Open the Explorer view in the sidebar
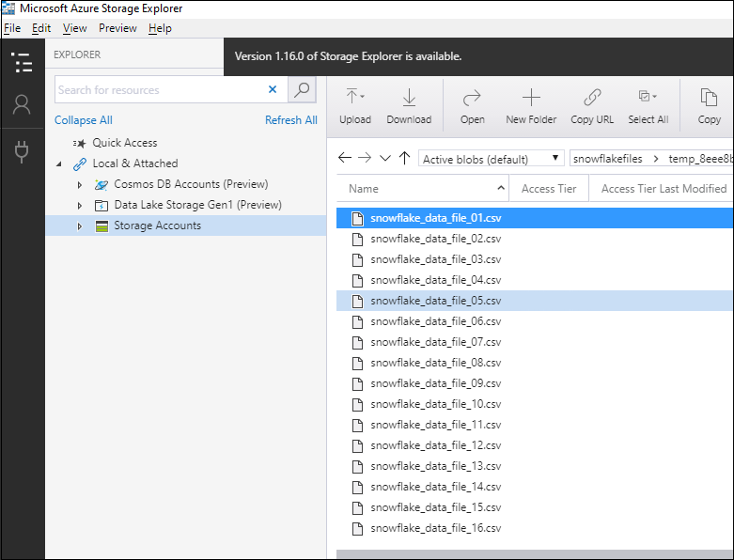 [22, 62]
